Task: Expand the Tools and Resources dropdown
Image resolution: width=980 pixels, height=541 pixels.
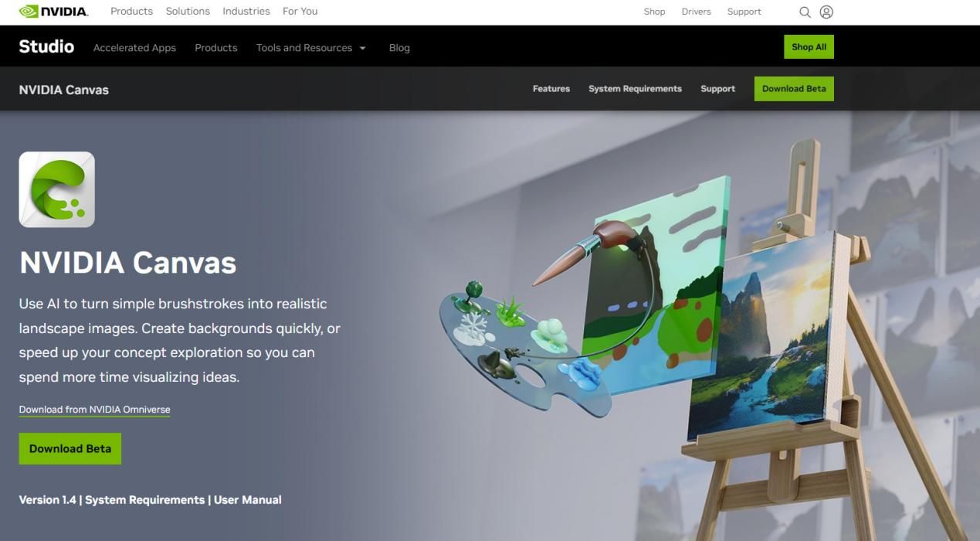Action: [310, 48]
